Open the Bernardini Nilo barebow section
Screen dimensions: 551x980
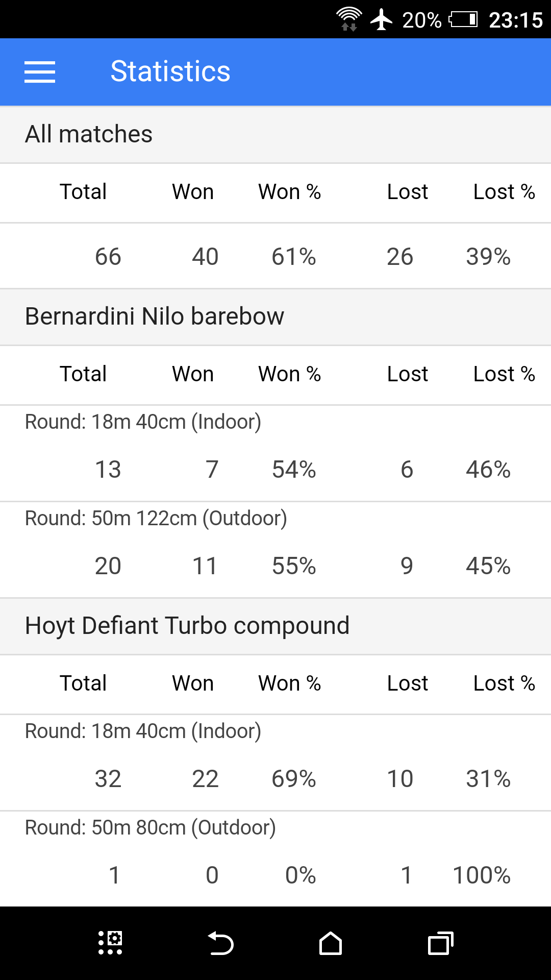coord(155,316)
